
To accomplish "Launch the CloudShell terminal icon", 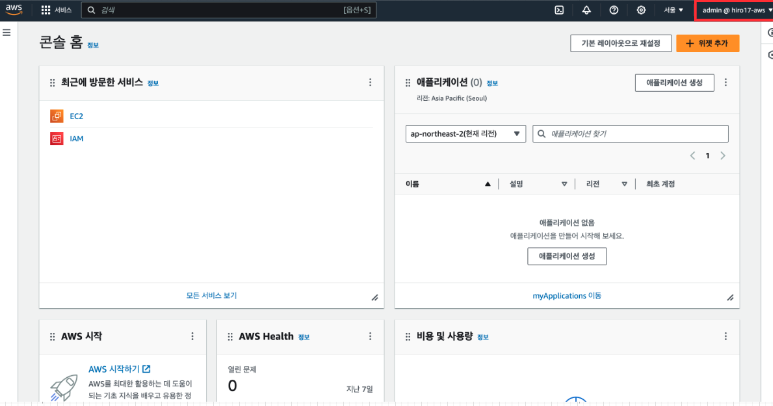I will [559, 10].
